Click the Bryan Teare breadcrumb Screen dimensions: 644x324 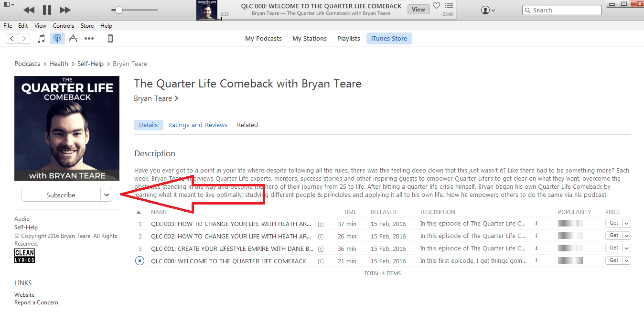(130, 64)
